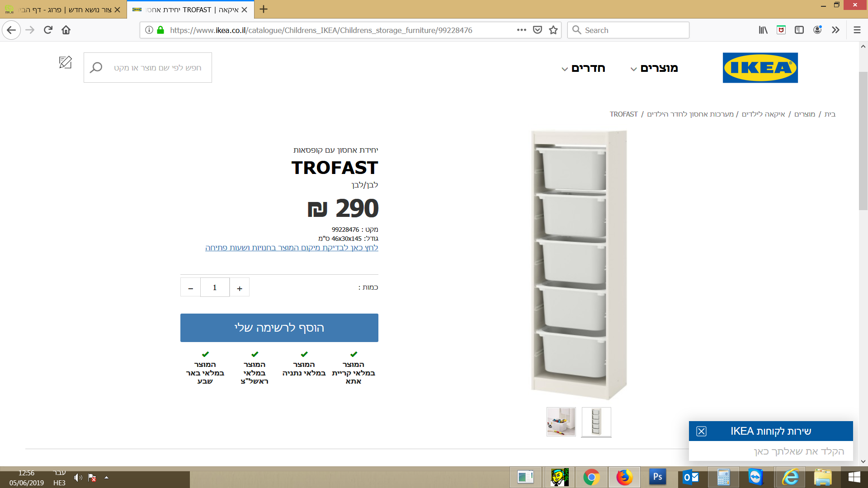Open Firefox hamburger menu
Viewport: 868px width, 488px height.
point(857,30)
